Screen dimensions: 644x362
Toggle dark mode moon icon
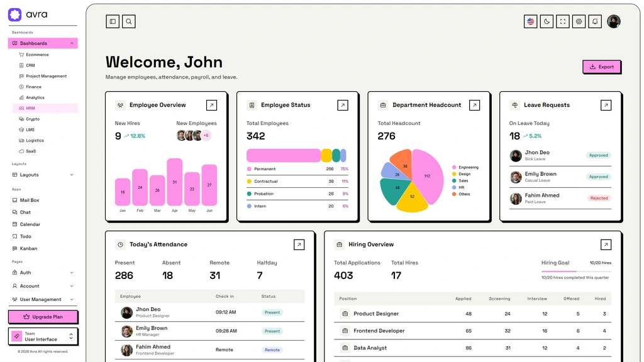point(547,21)
